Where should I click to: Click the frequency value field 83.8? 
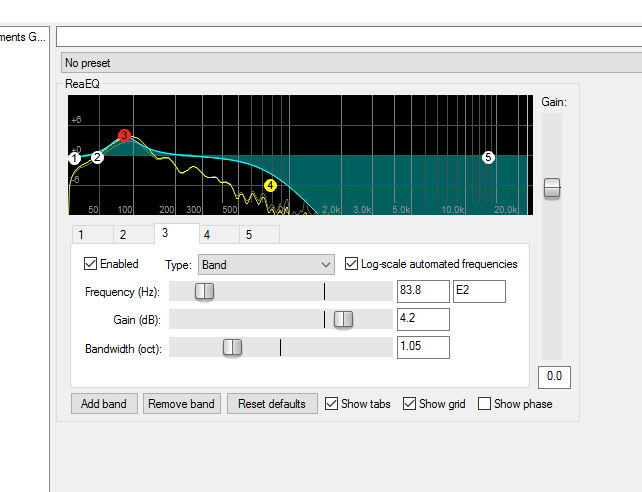(423, 291)
